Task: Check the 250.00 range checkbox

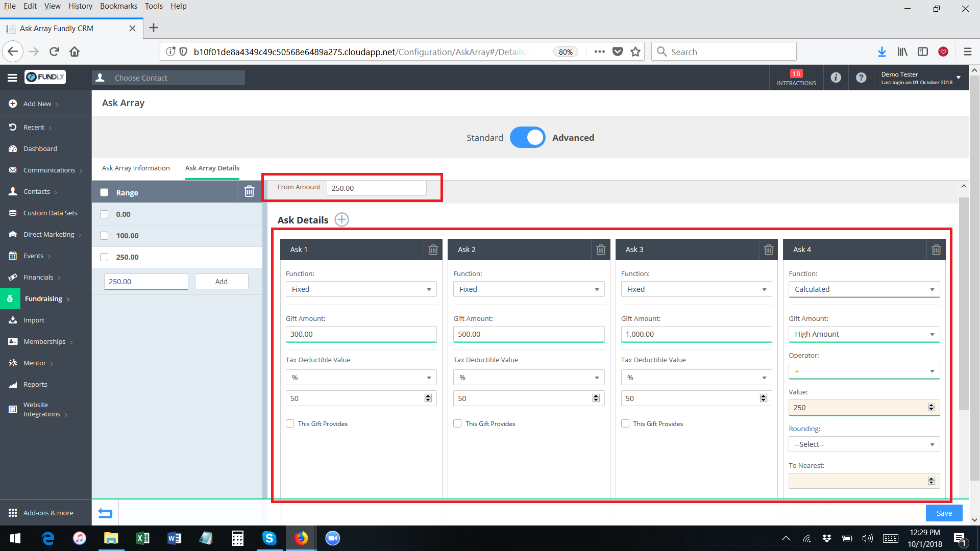Action: pos(104,257)
